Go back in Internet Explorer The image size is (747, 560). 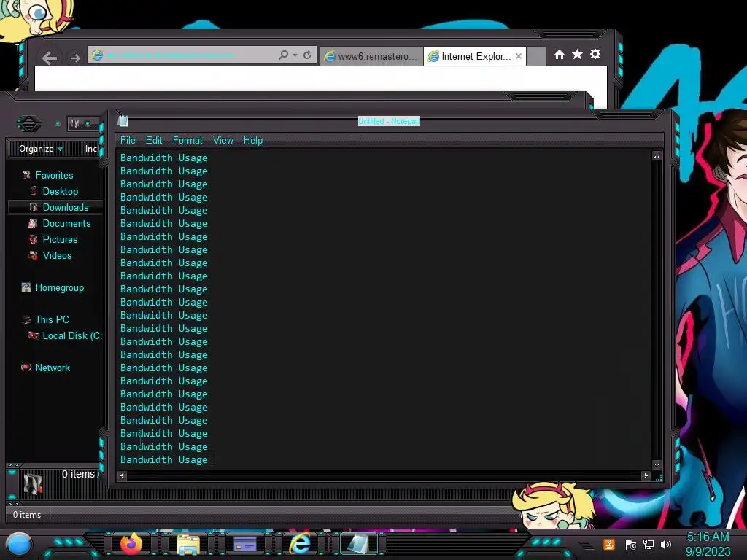click(x=49, y=58)
